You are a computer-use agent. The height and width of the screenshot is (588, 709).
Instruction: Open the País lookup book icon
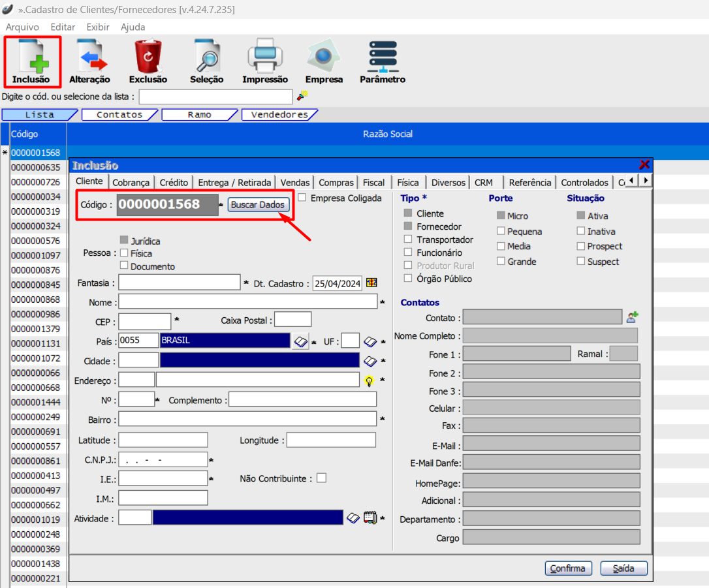pos(300,341)
